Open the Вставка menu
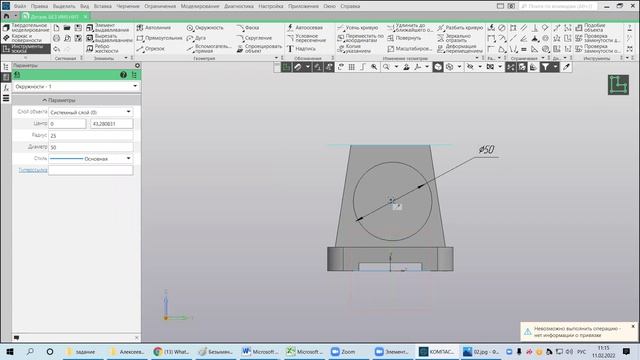This screenshot has width=640, height=360. (102, 6)
